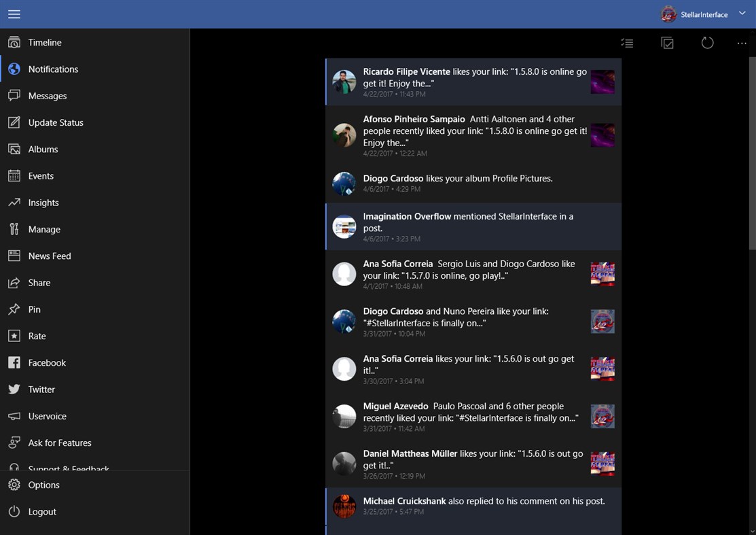This screenshot has height=535, width=756.
Task: Select the Notifications icon in the sidebar
Action: (x=14, y=69)
